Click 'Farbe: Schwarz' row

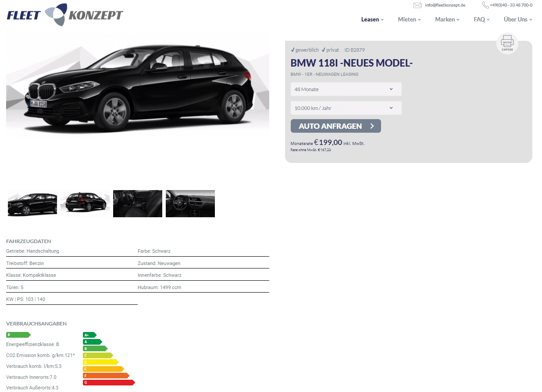tap(203, 251)
